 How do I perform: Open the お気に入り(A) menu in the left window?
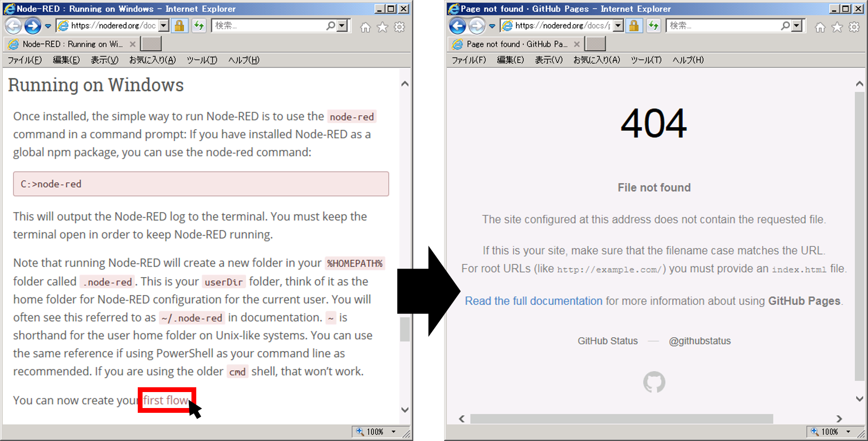pyautogui.click(x=152, y=60)
